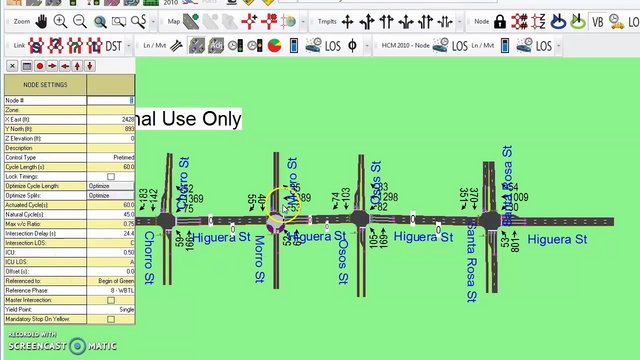Apply the two up arrows lane template
The width and height of the screenshot is (640, 360).
[x=386, y=21]
